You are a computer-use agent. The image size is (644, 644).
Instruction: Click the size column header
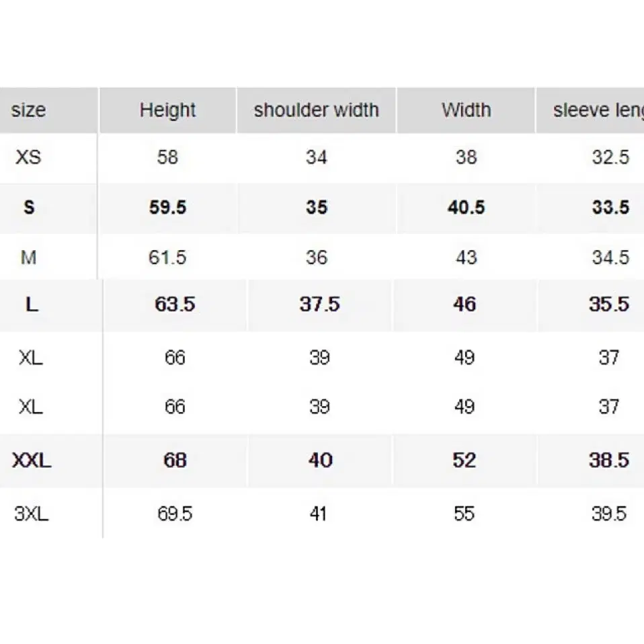[x=28, y=110]
